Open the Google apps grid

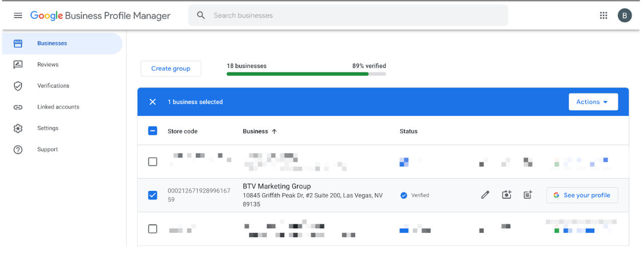click(604, 15)
